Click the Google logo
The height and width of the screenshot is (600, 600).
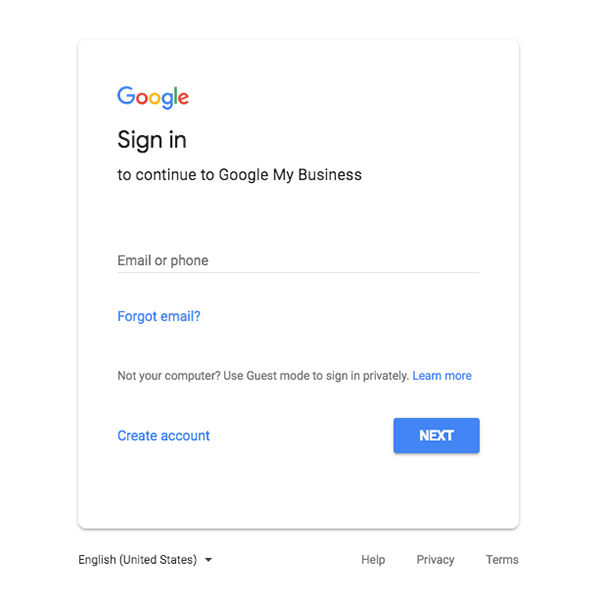click(153, 97)
